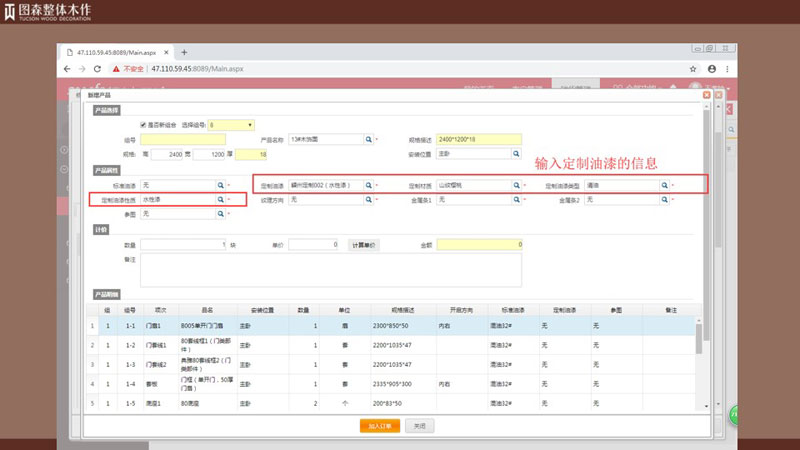Open a new browser tab
This screenshot has height=450, width=800.
(184, 52)
